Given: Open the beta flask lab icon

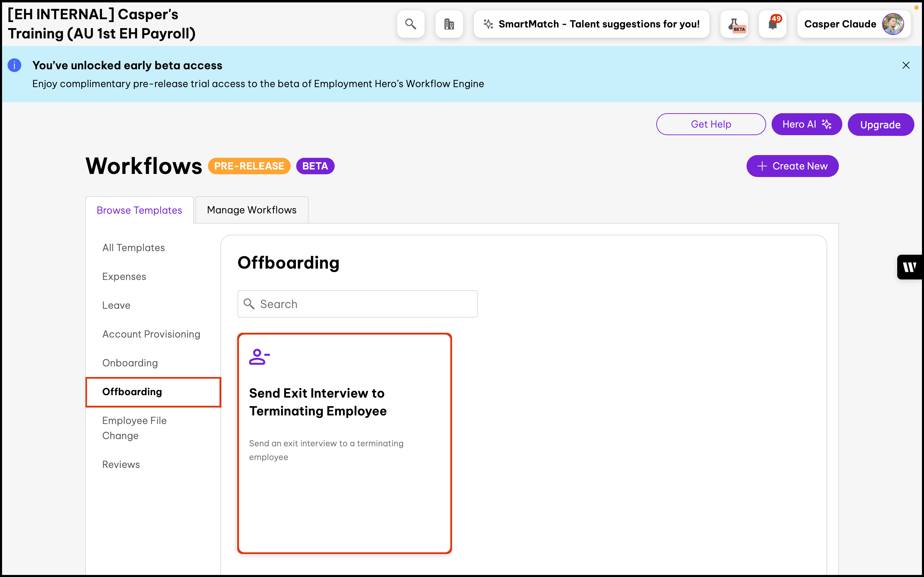Looking at the screenshot, I should pos(734,24).
